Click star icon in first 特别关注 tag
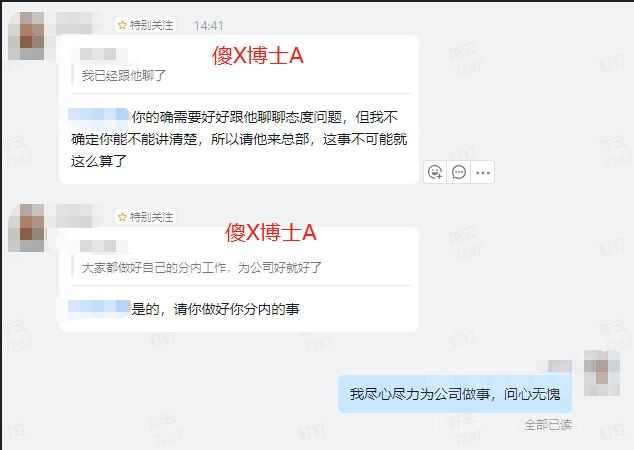 pos(122,25)
